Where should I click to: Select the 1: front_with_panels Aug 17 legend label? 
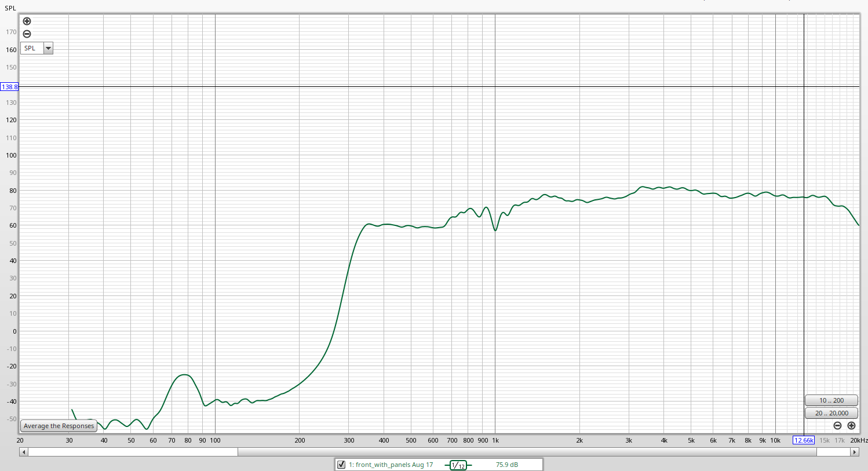pyautogui.click(x=391, y=465)
